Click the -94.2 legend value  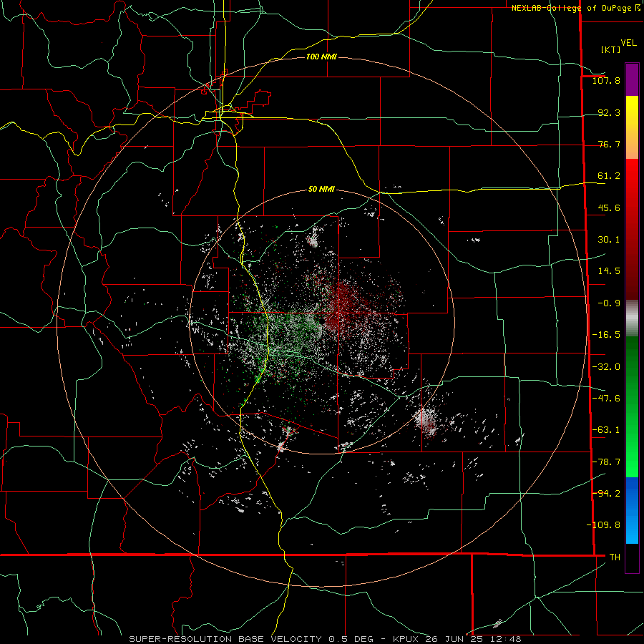(x=606, y=493)
